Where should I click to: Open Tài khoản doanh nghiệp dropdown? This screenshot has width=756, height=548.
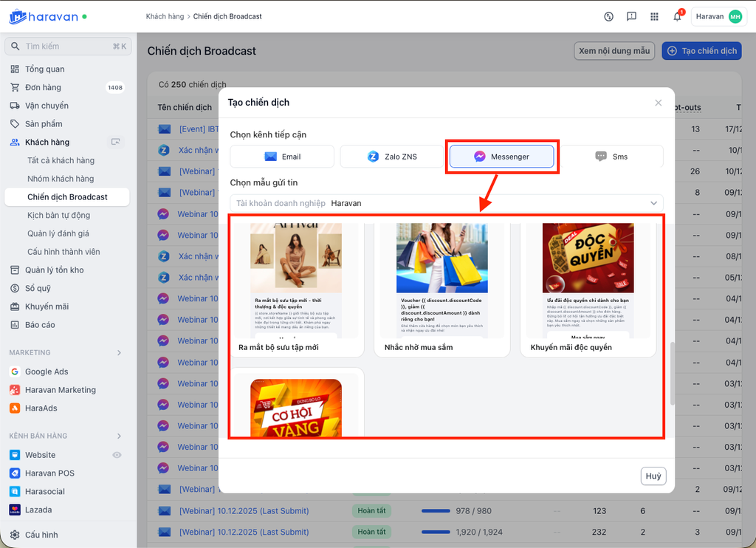click(x=446, y=203)
